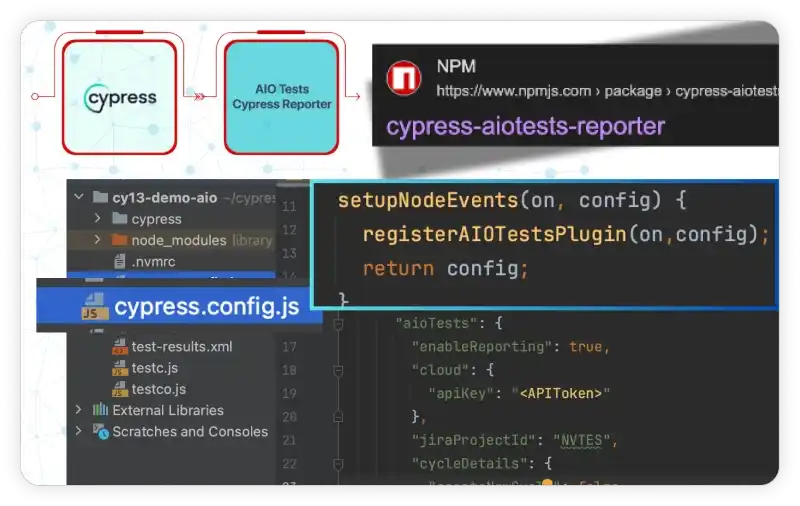Viewport: 800px width, 506px height.
Task: Click line number 19 in the gutter
Action: coord(289,394)
